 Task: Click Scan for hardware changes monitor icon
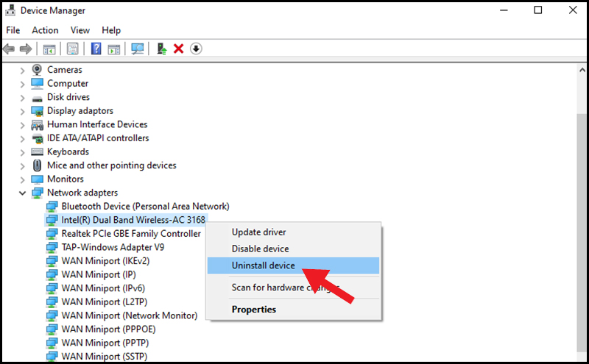138,49
